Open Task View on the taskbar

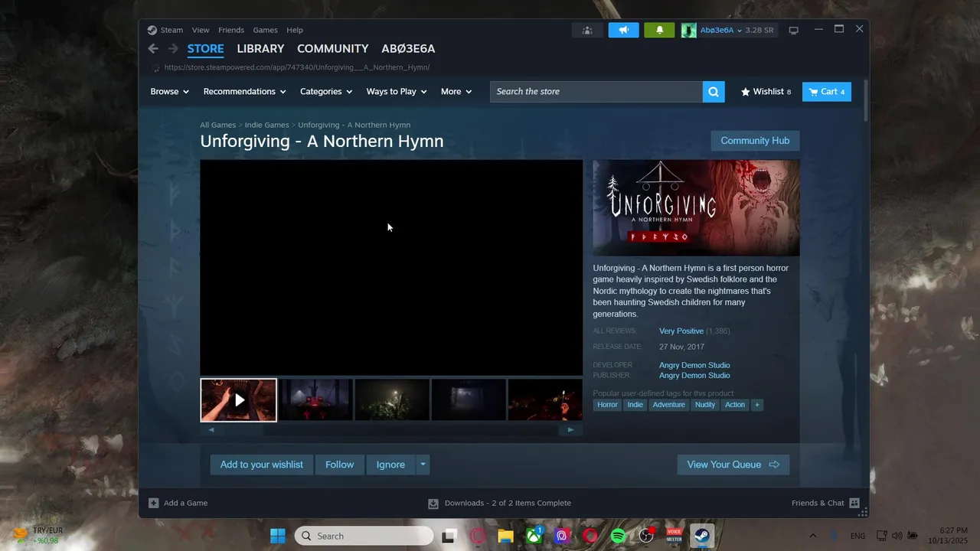pos(449,536)
